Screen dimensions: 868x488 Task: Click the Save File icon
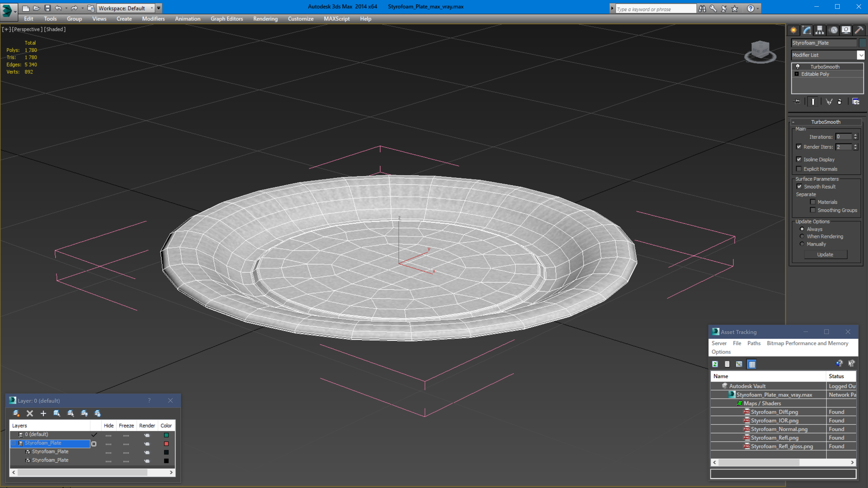click(x=48, y=8)
